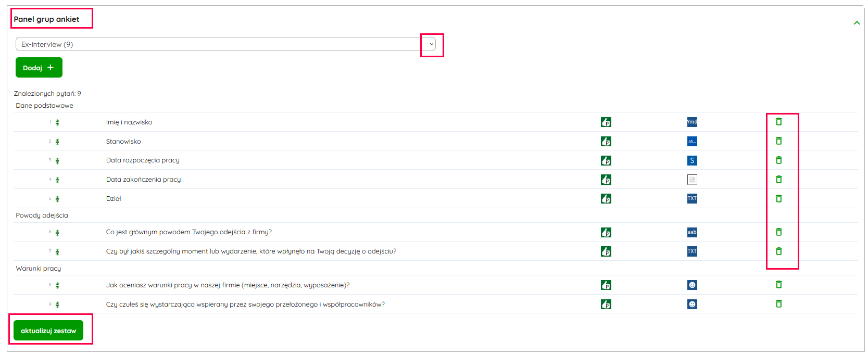Click the S type icon for "Data rozpoczęcia pracy"
Screen dimensions: 868x355
pyautogui.click(x=692, y=160)
